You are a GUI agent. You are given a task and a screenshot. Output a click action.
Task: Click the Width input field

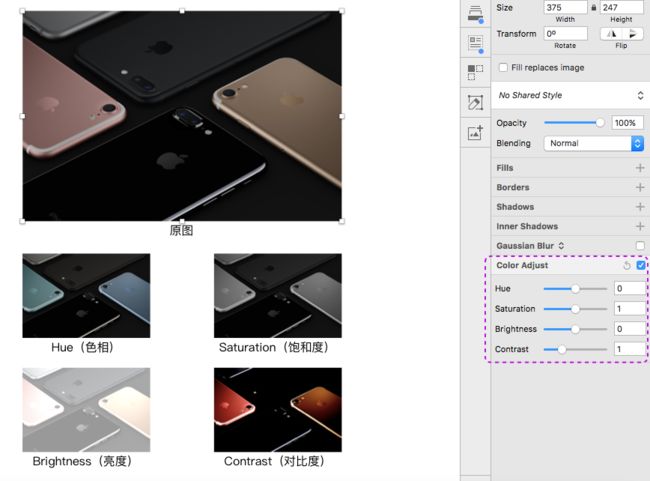(x=565, y=7)
